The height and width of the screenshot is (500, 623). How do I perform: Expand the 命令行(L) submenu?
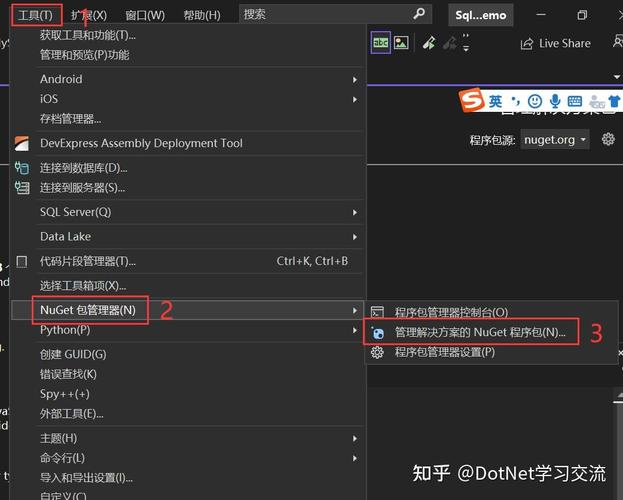click(188, 458)
